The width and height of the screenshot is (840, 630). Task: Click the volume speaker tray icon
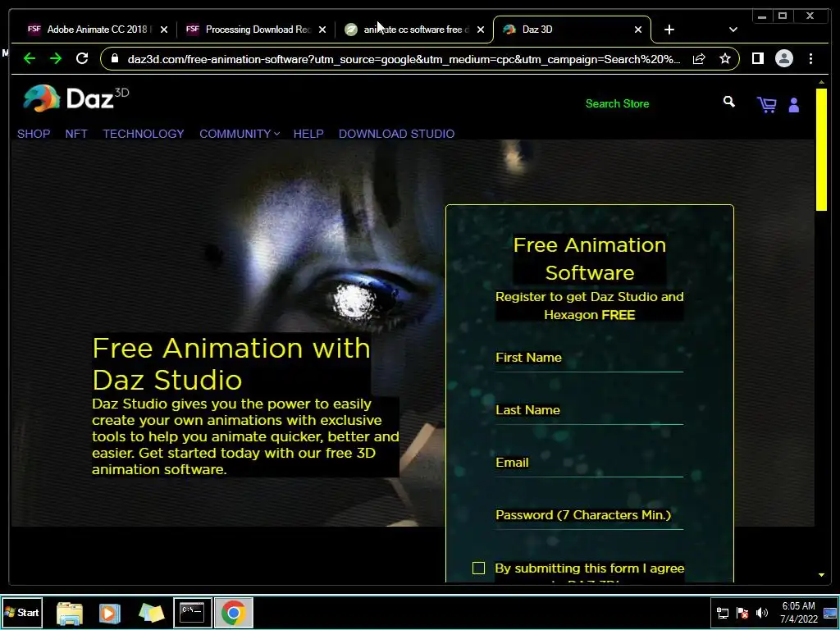click(x=761, y=612)
